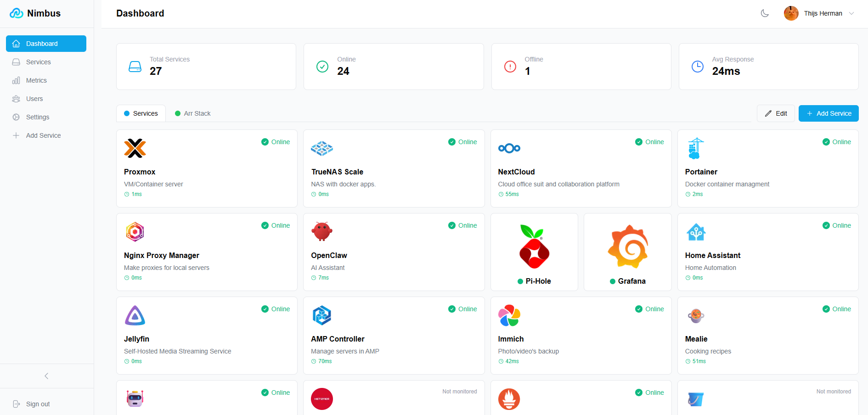
Task: Click the "Docker container managment" description
Action: tap(727, 184)
